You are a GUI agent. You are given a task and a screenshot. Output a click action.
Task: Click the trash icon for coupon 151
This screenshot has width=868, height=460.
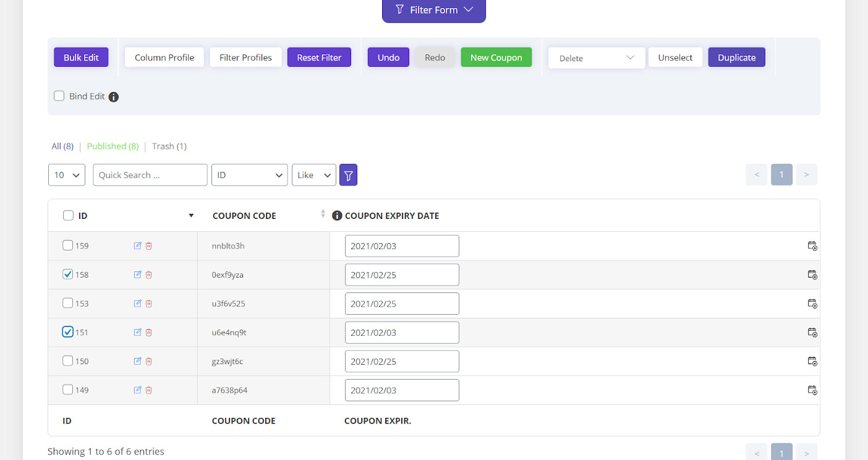tap(148, 332)
